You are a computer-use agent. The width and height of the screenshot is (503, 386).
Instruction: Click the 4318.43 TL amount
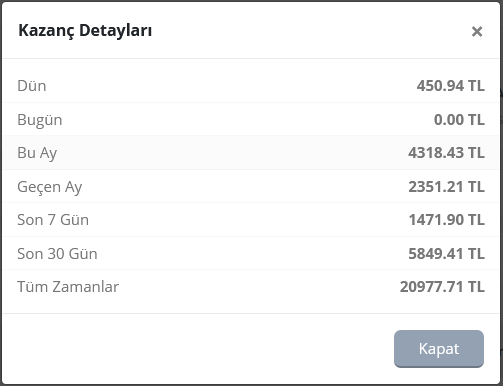446,153
